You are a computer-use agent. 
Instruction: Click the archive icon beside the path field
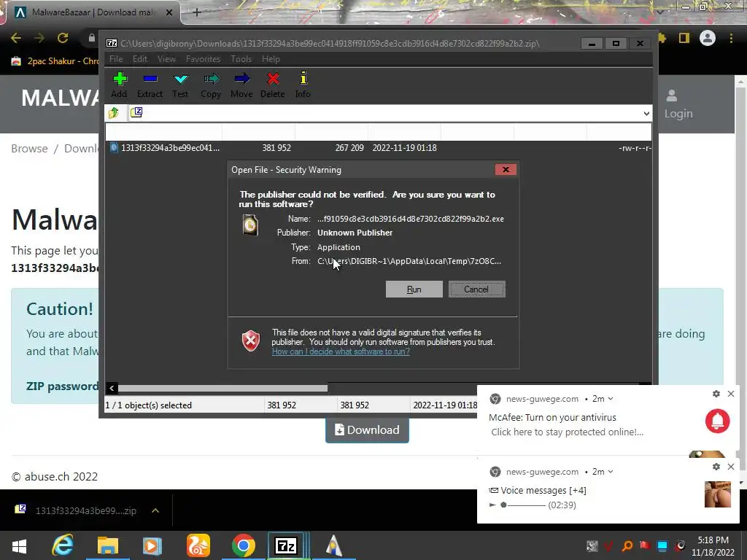[x=136, y=112]
